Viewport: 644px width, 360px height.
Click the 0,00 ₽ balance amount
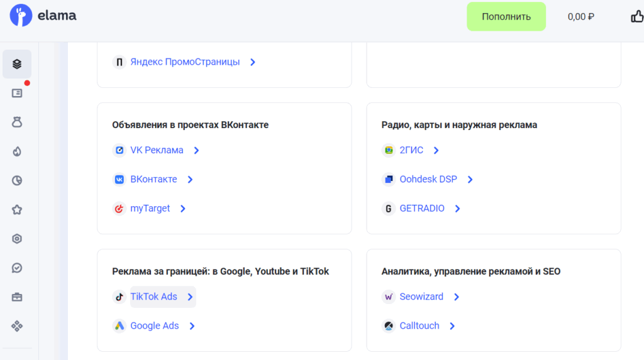(580, 17)
